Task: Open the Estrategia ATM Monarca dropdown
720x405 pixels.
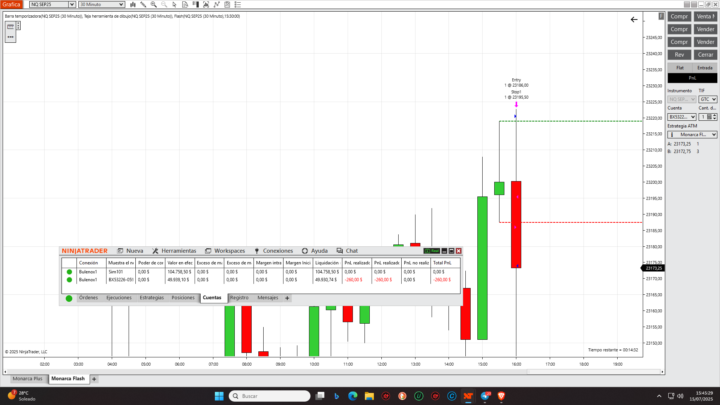Action: click(692, 135)
